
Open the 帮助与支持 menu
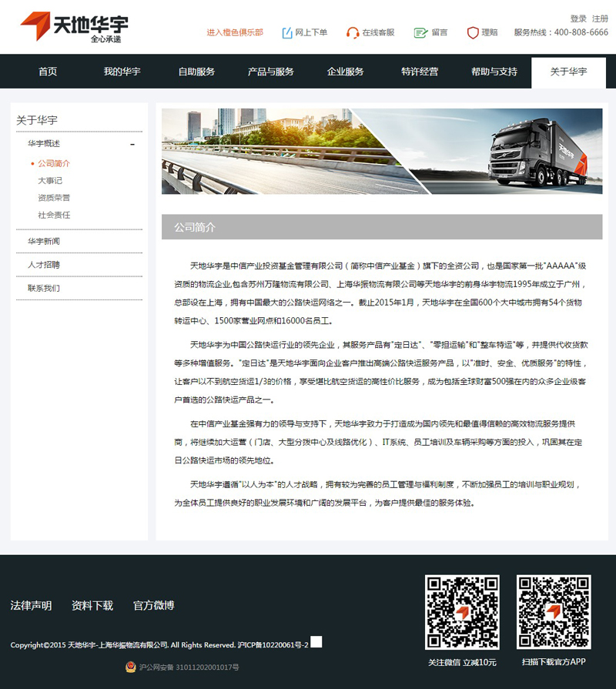[494, 72]
